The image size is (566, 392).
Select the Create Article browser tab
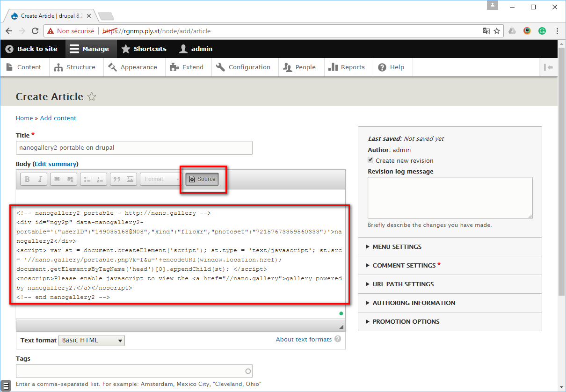point(51,16)
